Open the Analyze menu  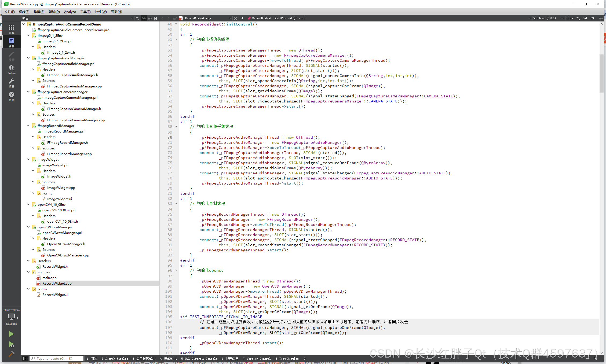click(x=70, y=12)
